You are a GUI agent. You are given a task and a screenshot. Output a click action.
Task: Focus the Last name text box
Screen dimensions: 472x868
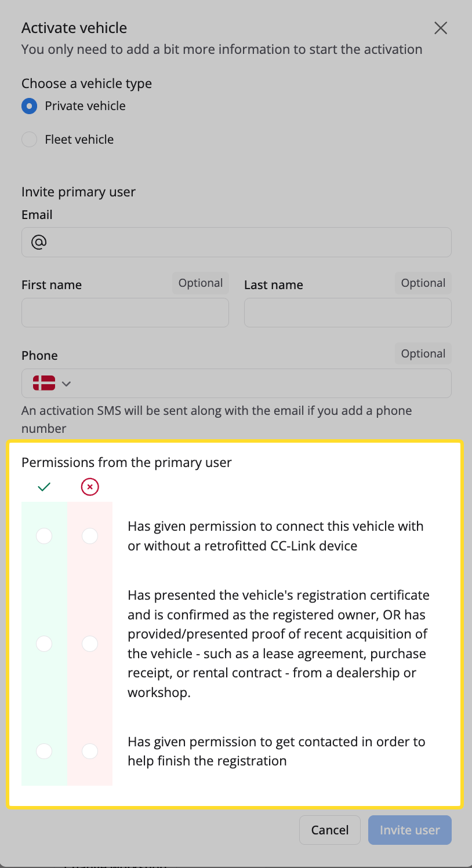coord(348,313)
